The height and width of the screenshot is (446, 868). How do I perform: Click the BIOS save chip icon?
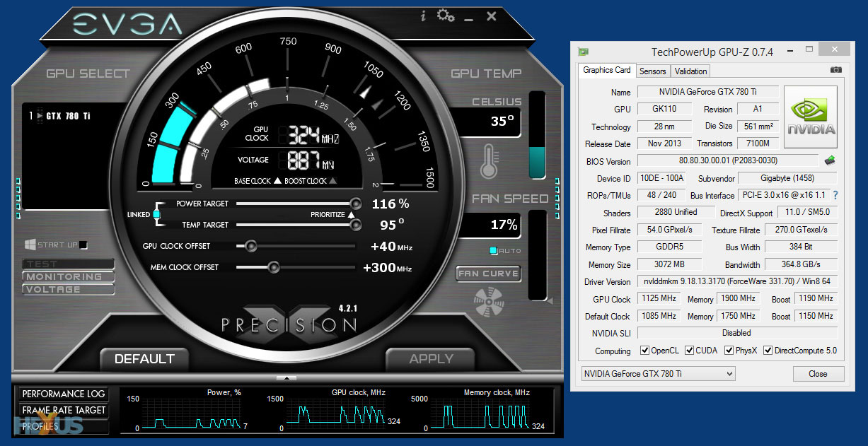[831, 161]
